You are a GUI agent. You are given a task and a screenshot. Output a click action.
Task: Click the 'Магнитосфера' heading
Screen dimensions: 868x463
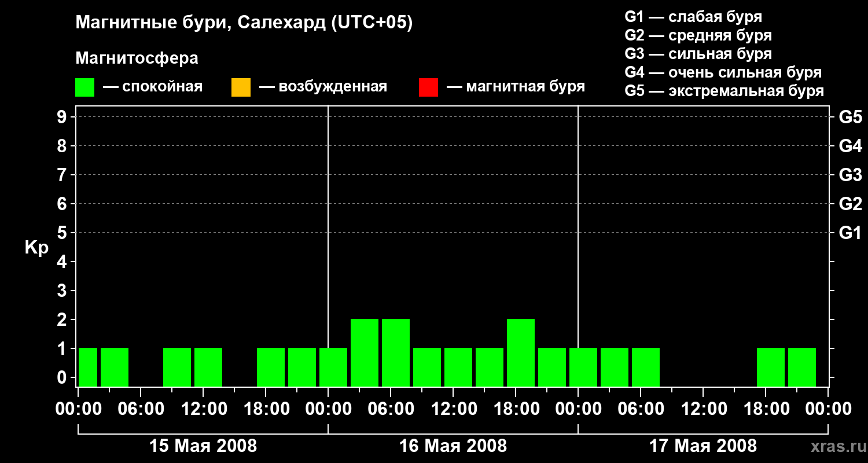tap(137, 58)
